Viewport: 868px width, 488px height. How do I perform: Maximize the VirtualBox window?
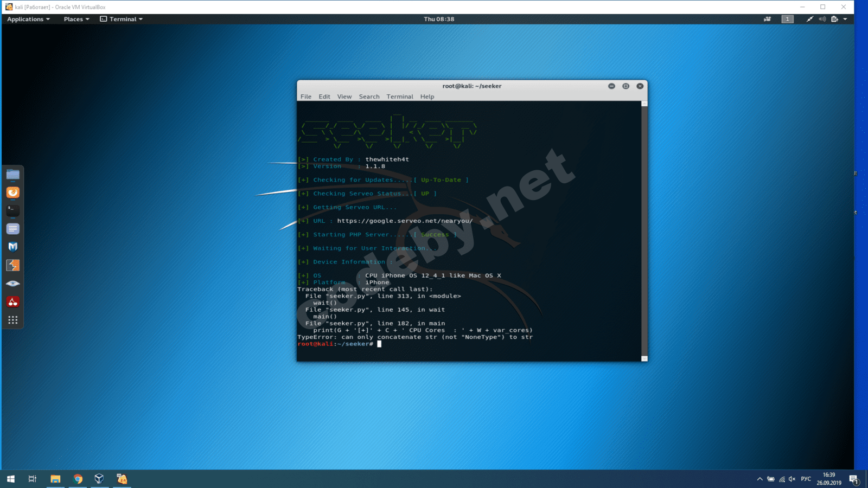(x=823, y=7)
